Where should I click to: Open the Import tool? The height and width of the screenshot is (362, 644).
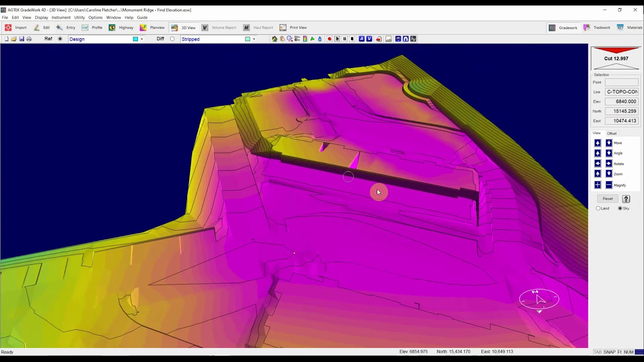[x=16, y=28]
